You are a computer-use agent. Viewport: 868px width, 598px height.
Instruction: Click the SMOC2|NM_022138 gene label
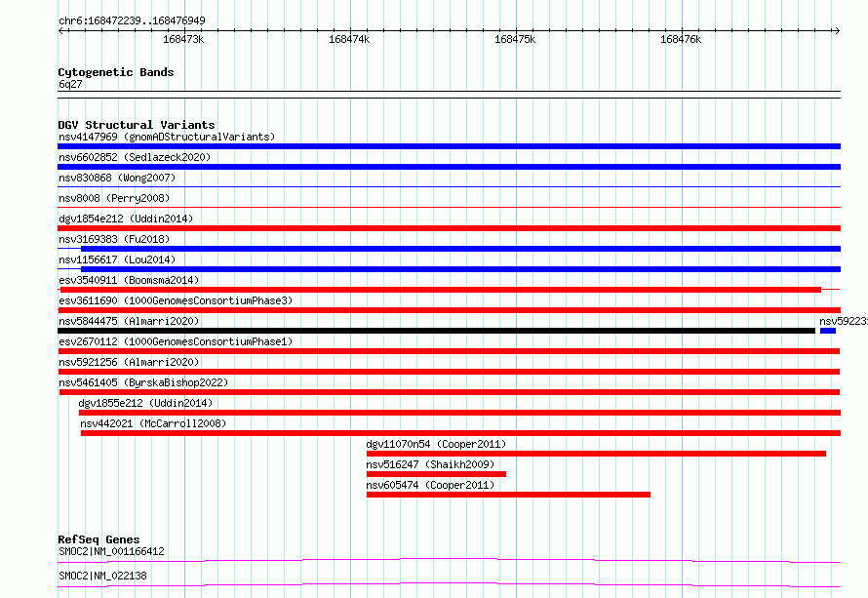point(102,576)
